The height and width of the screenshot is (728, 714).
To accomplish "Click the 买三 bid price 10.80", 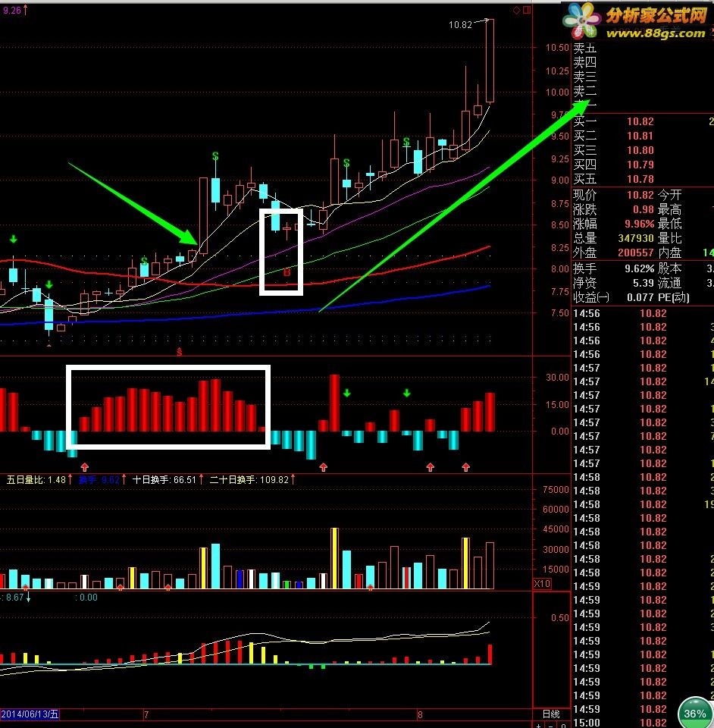I will [640, 150].
